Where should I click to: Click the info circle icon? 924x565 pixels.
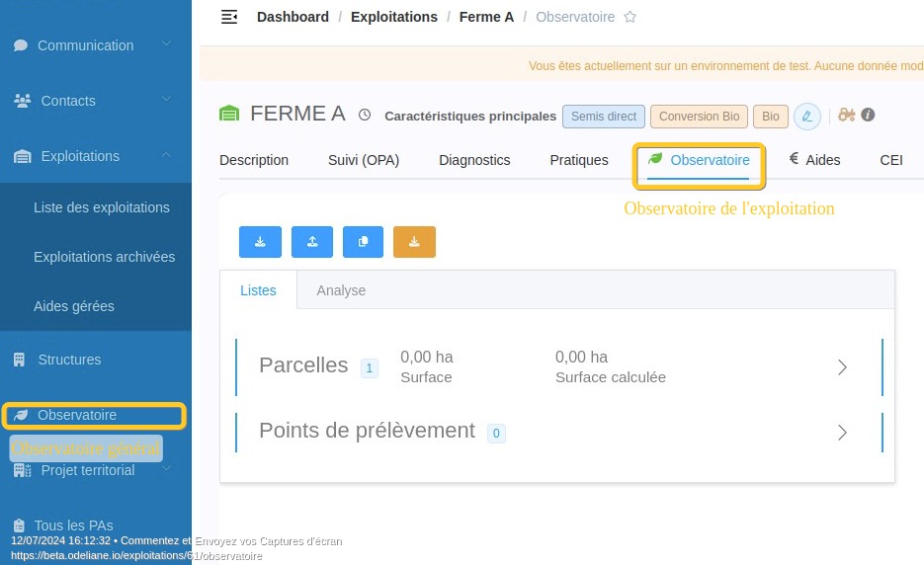click(868, 115)
